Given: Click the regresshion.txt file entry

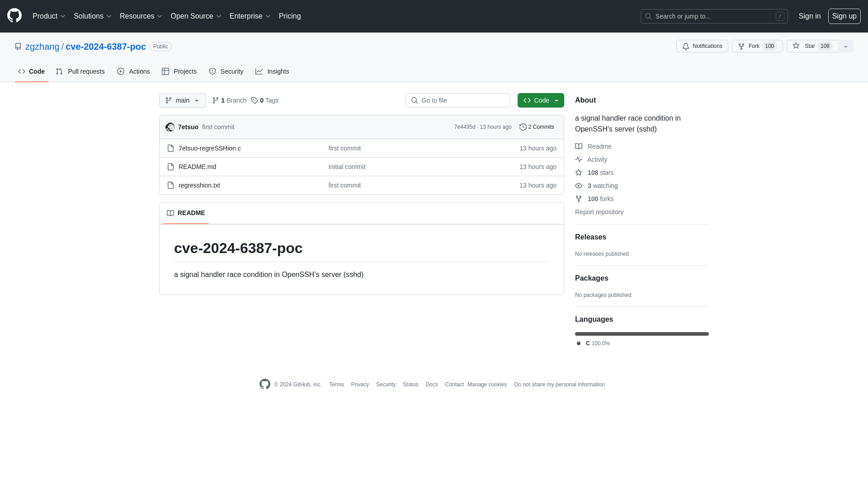Looking at the screenshot, I should 198,185.
